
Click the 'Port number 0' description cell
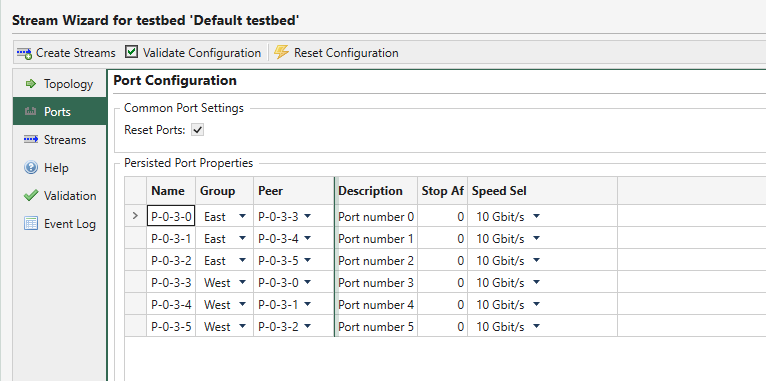pos(377,216)
